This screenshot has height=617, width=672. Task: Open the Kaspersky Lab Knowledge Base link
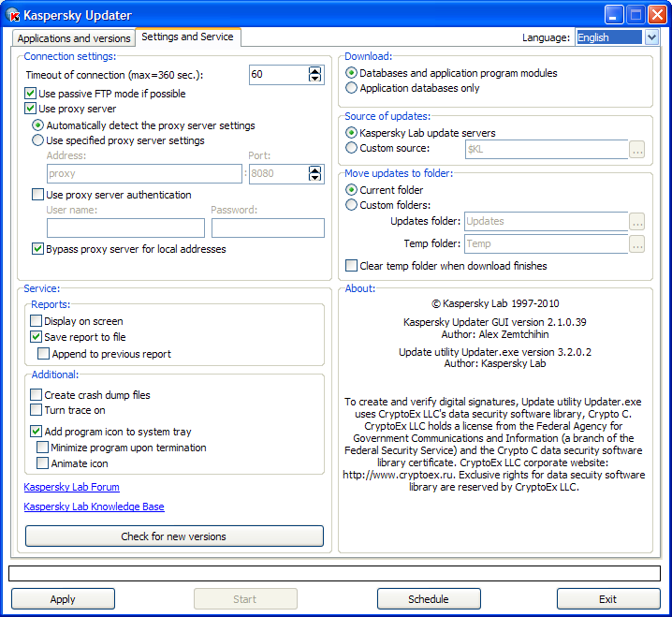pos(94,507)
